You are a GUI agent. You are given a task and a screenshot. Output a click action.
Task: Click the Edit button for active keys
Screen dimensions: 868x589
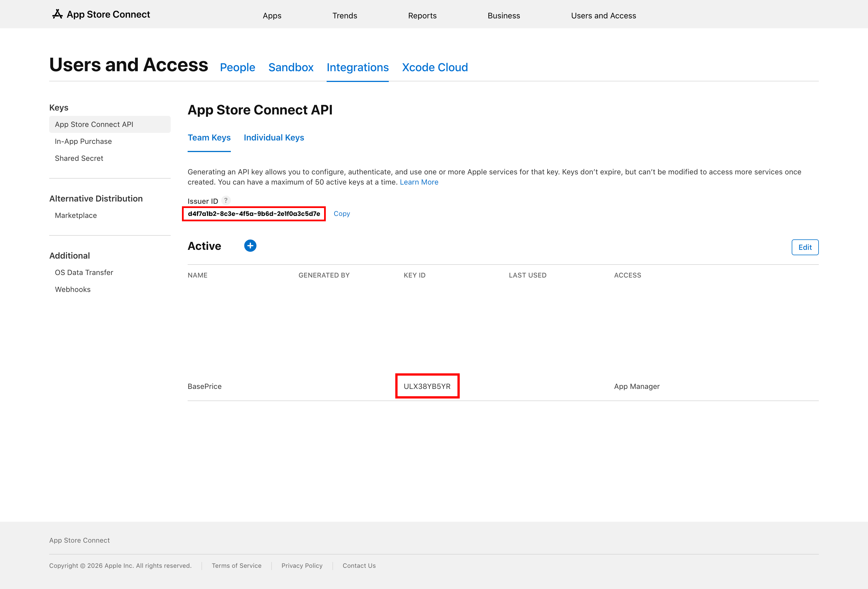[x=805, y=247]
